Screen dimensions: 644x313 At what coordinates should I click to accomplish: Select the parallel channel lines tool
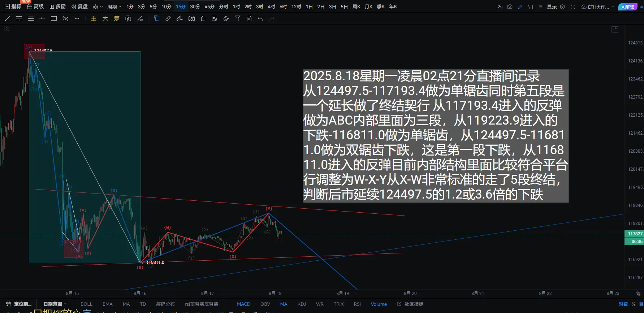[x=19, y=18]
